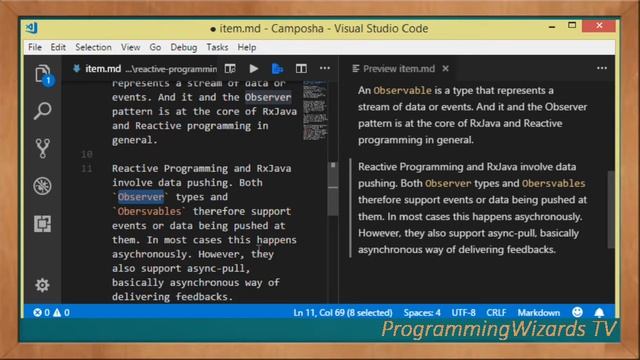Click orange Observable code text in preview

(x=402, y=90)
